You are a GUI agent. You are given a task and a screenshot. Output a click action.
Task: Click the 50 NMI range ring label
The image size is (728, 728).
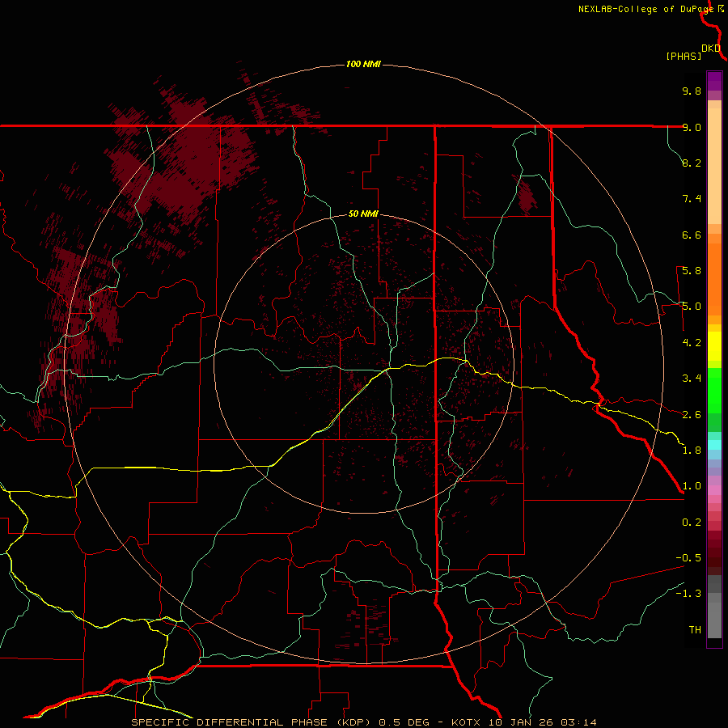363,214
